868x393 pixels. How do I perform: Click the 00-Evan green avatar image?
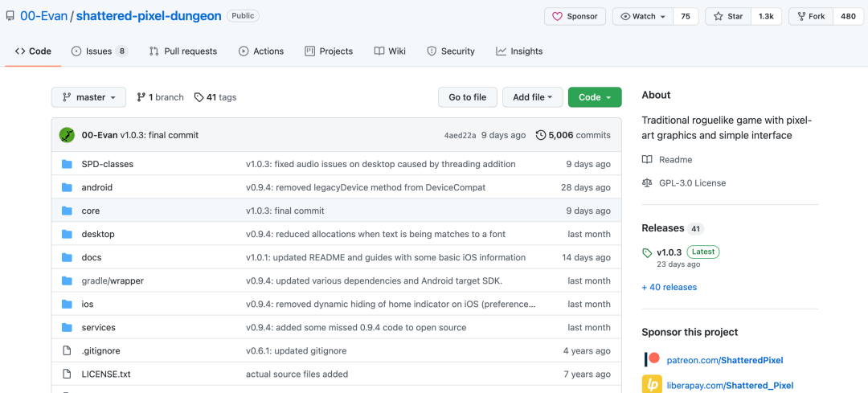click(67, 135)
